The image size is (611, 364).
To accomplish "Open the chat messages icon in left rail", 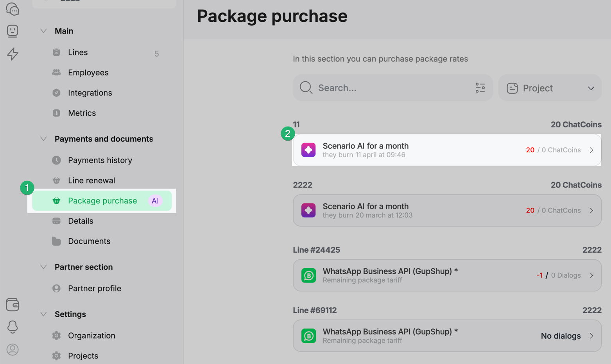I will 13,9.
